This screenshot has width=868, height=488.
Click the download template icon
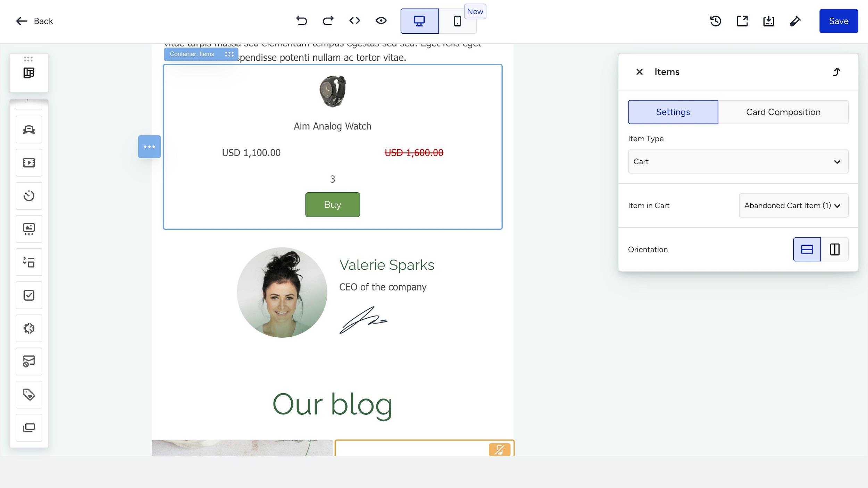click(768, 21)
